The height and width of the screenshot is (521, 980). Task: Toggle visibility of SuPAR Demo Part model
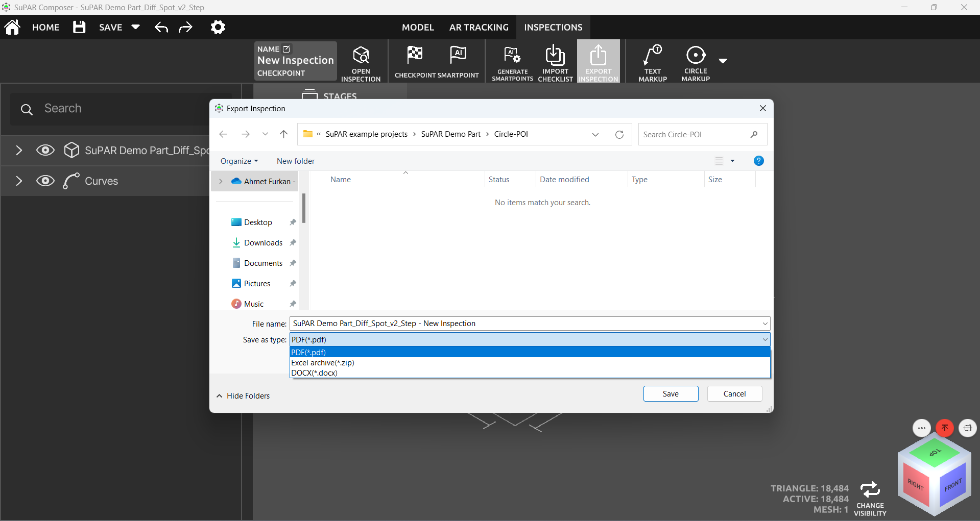[45, 150]
